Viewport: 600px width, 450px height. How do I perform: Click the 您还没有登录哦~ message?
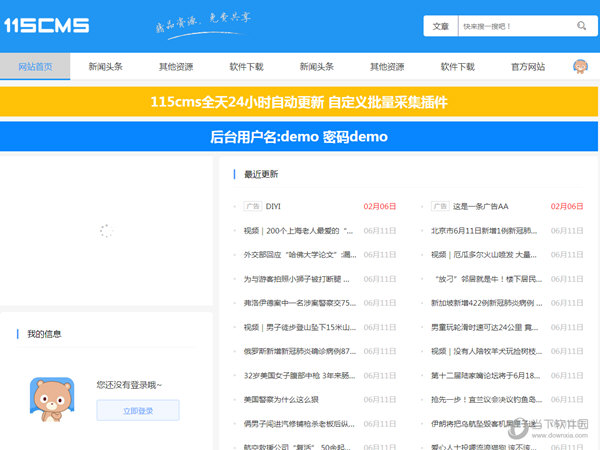click(x=129, y=385)
